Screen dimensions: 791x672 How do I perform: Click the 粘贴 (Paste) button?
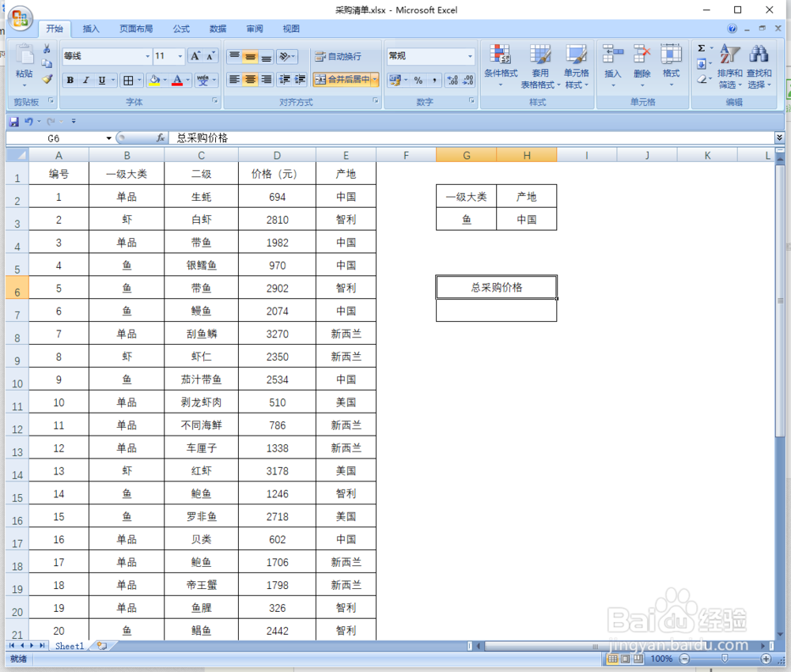point(24,63)
